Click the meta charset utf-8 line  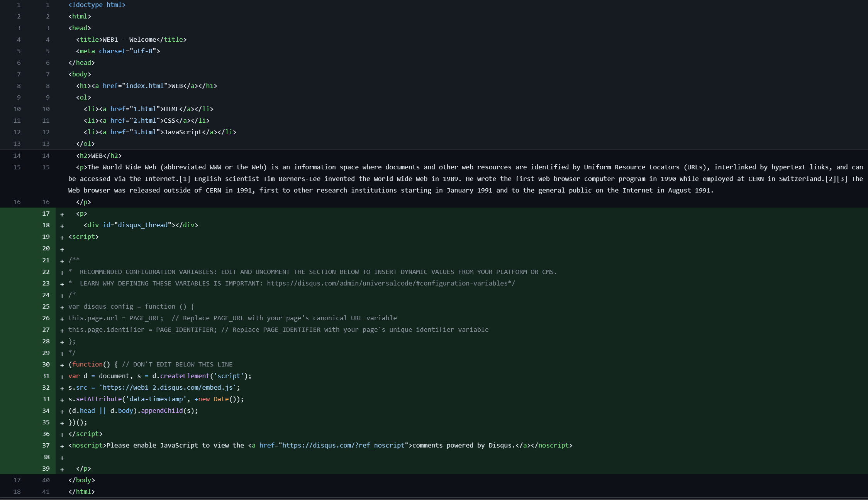point(118,51)
